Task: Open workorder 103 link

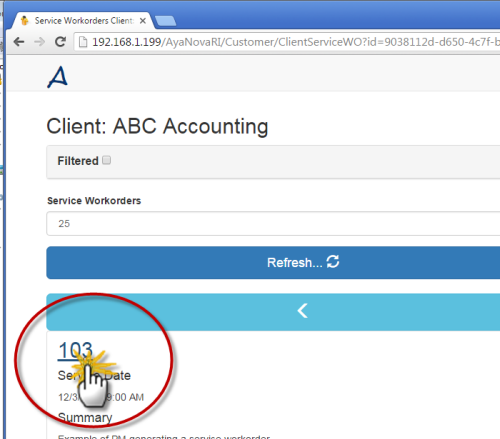Action: (x=75, y=350)
